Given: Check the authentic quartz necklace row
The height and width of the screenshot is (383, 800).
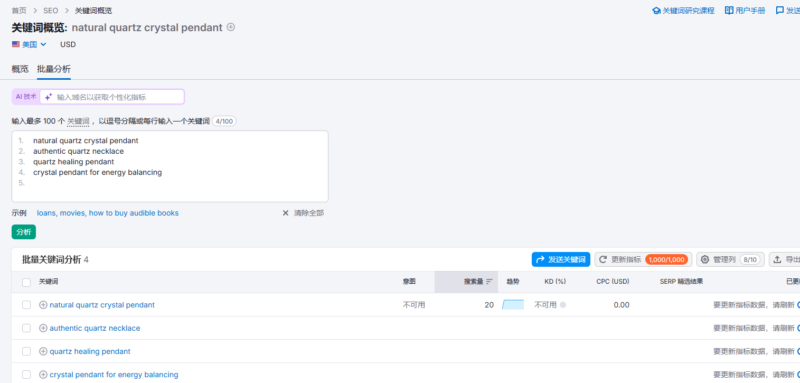Looking at the screenshot, I should (26, 328).
